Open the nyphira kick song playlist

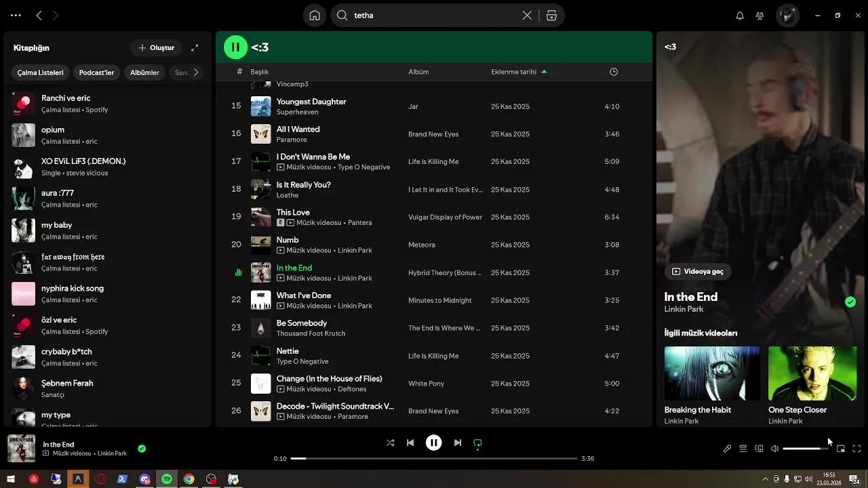[x=108, y=293]
